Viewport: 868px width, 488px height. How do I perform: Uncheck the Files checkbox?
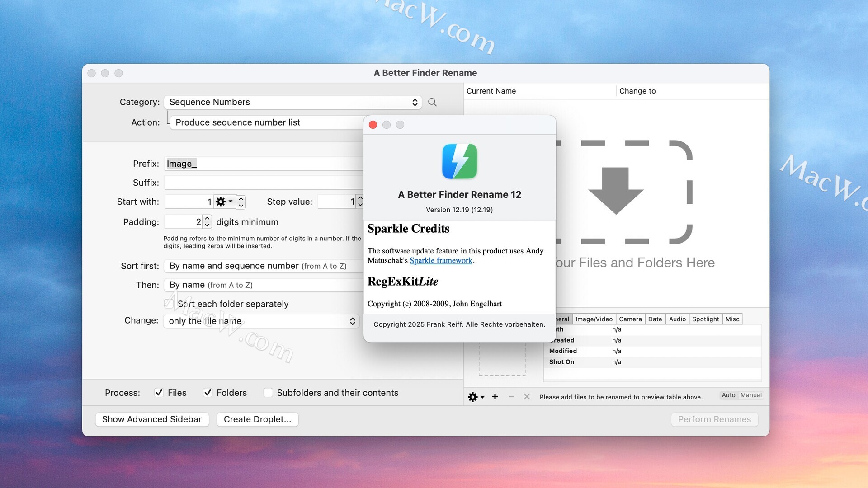[x=159, y=393]
